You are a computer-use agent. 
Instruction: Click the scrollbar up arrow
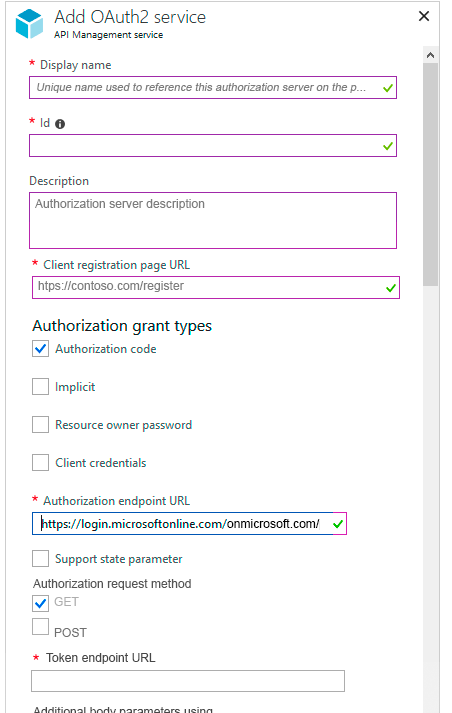coord(430,55)
